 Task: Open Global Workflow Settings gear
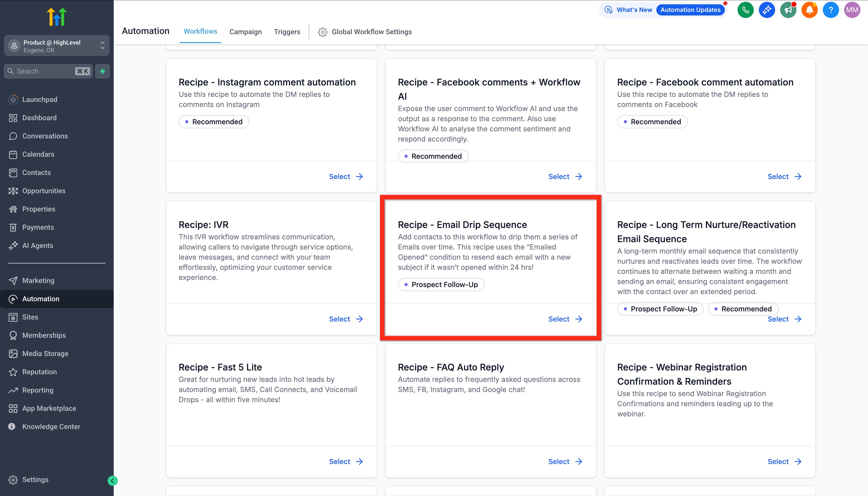coord(365,32)
